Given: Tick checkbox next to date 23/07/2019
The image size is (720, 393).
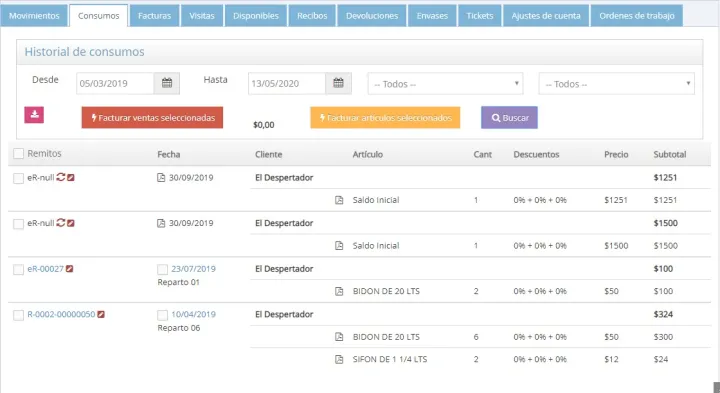Looking at the screenshot, I should coord(163,269).
